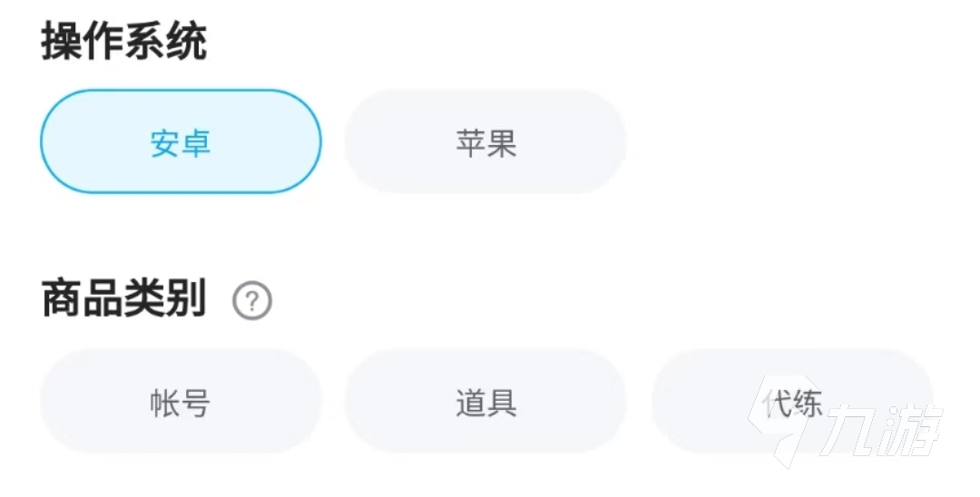Deselect the active 安卓 filter
Image resolution: width=980 pixels, height=497 pixels.
pyautogui.click(x=181, y=141)
